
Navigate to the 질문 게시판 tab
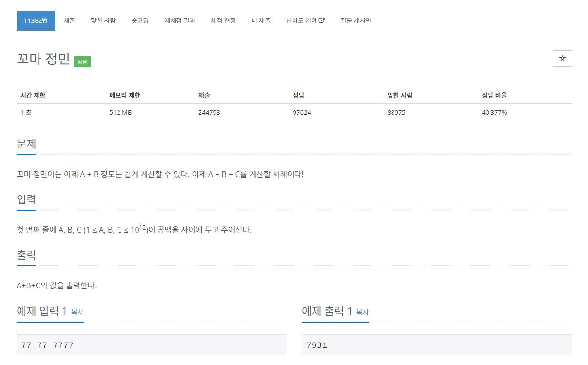(x=355, y=21)
